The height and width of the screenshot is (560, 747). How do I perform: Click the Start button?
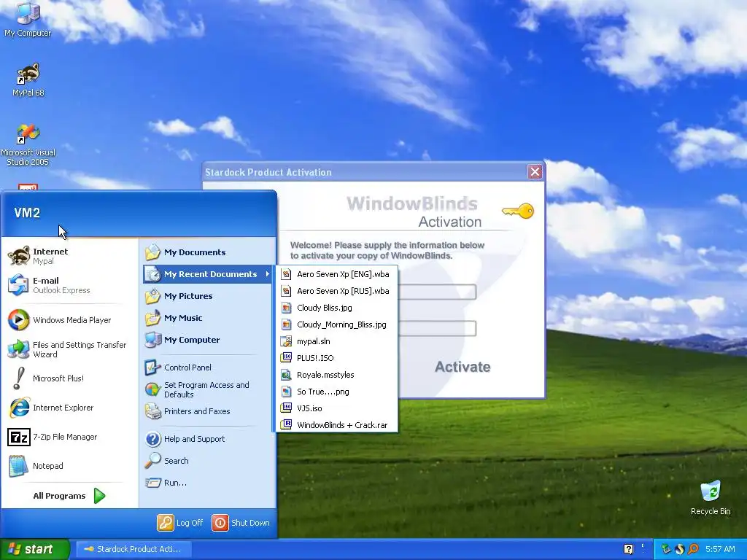[34, 549]
